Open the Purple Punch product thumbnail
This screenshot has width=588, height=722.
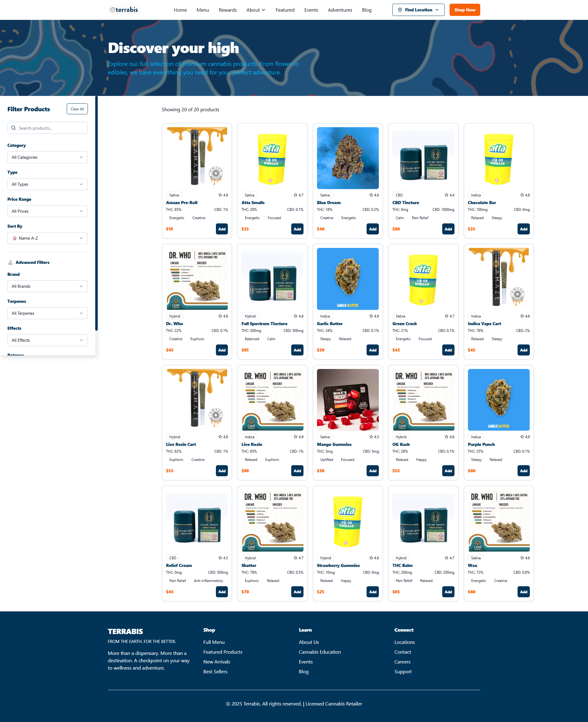click(498, 400)
